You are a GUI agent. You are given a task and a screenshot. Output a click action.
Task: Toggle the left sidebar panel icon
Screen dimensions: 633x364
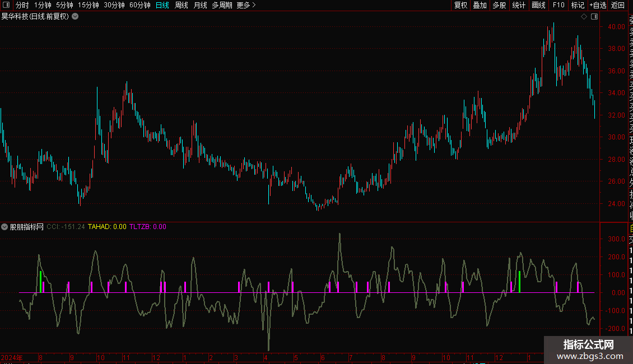[6, 5]
